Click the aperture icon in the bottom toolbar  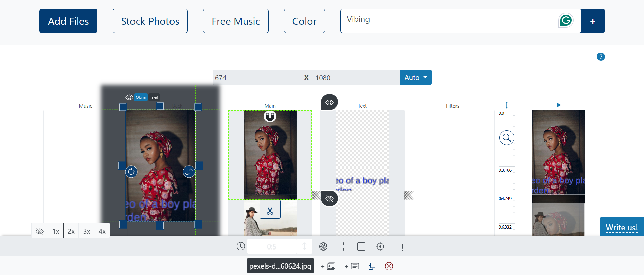pyautogui.click(x=323, y=247)
